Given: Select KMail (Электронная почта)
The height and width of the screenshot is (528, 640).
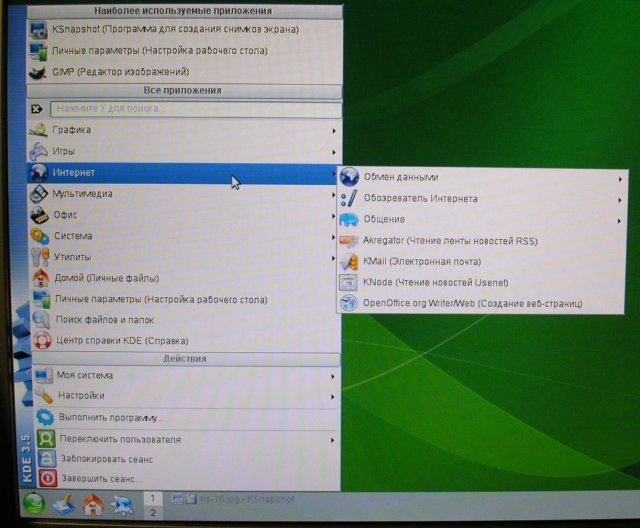Looking at the screenshot, I should pos(480,262).
